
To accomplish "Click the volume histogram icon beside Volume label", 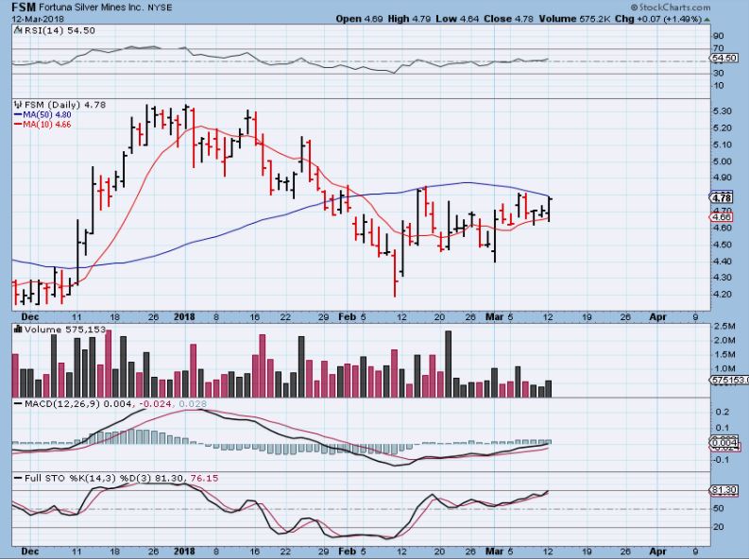I will click(18, 329).
